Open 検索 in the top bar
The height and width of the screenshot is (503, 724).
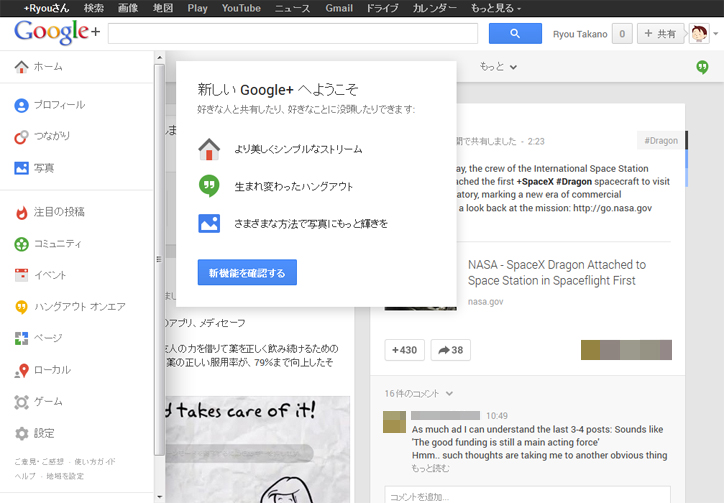click(94, 8)
